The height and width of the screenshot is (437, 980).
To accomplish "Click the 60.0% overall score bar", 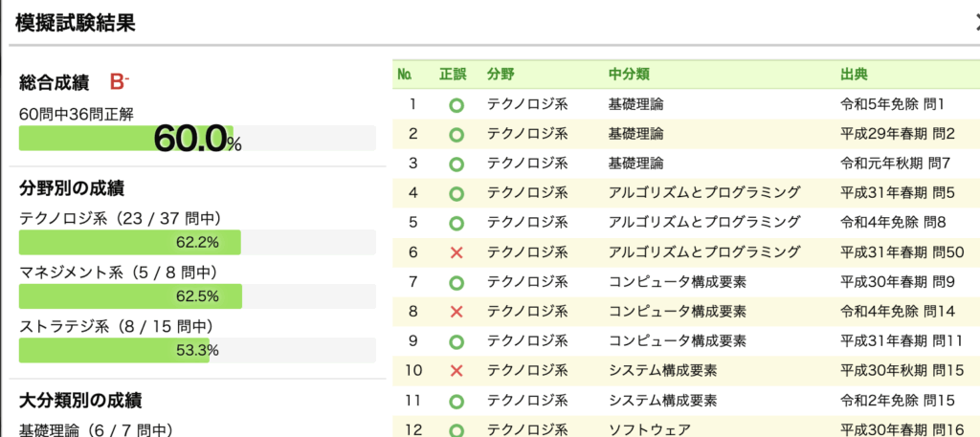I will coord(197,139).
